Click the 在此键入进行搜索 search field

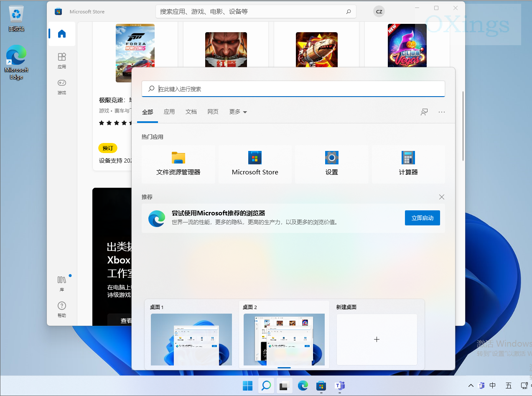pyautogui.click(x=293, y=89)
